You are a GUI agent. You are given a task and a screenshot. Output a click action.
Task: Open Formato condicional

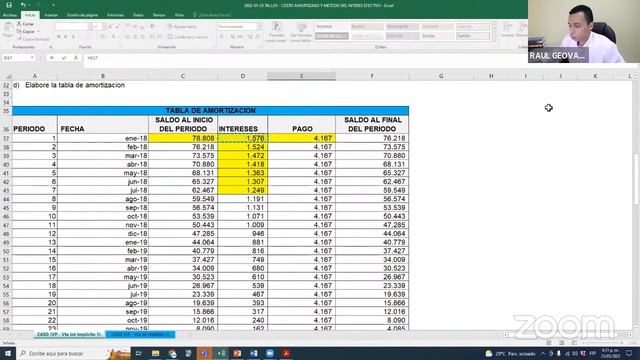coord(277,32)
